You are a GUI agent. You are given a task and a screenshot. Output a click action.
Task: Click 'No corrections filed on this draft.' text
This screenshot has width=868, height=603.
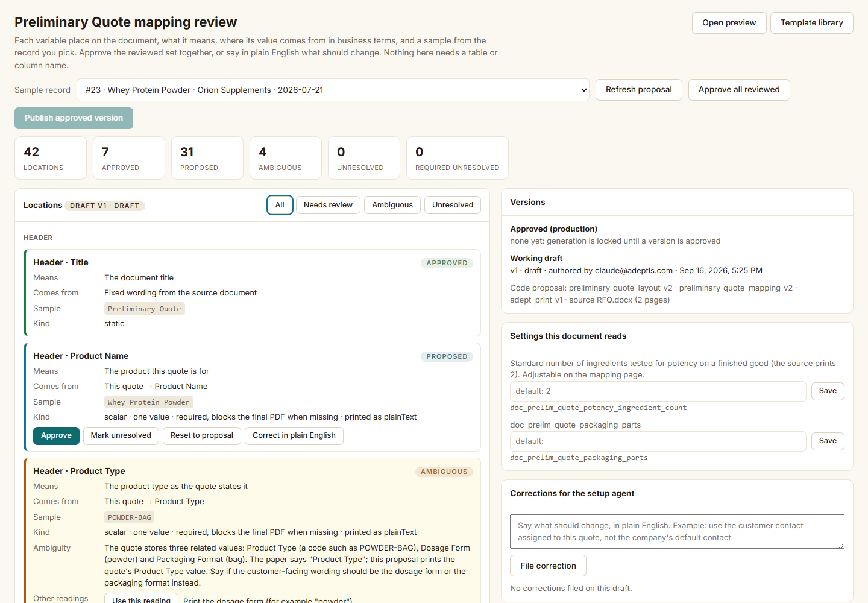tap(571, 588)
